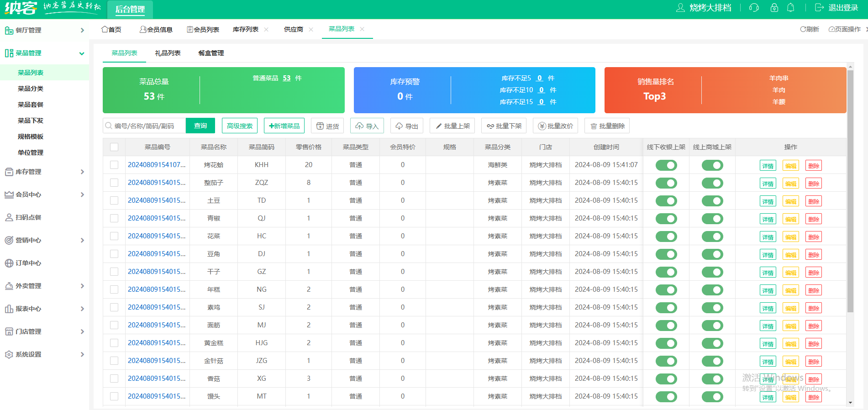Expand the 营销中心 menu chevron

82,240
